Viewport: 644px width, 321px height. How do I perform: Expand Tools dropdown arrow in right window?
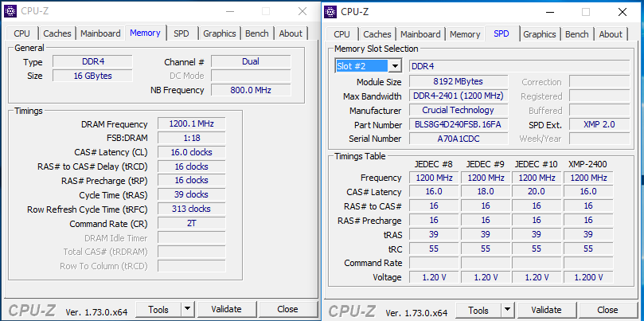[508, 310]
